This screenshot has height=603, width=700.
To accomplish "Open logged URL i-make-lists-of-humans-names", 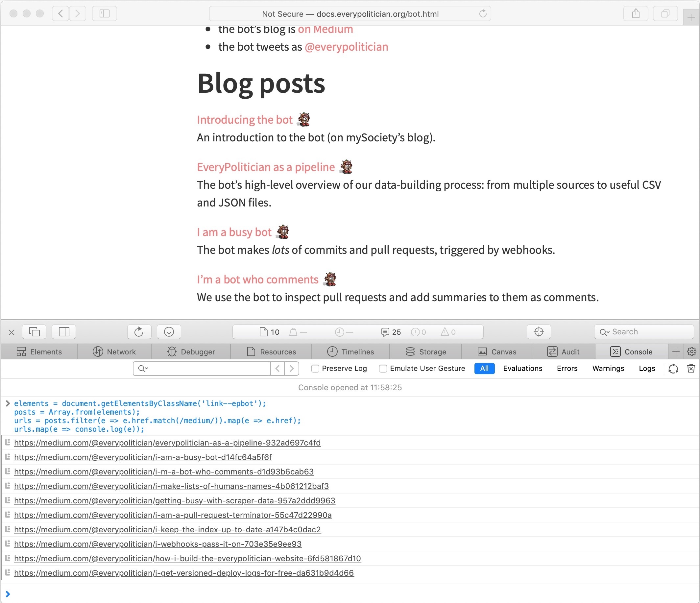I will [x=171, y=486].
